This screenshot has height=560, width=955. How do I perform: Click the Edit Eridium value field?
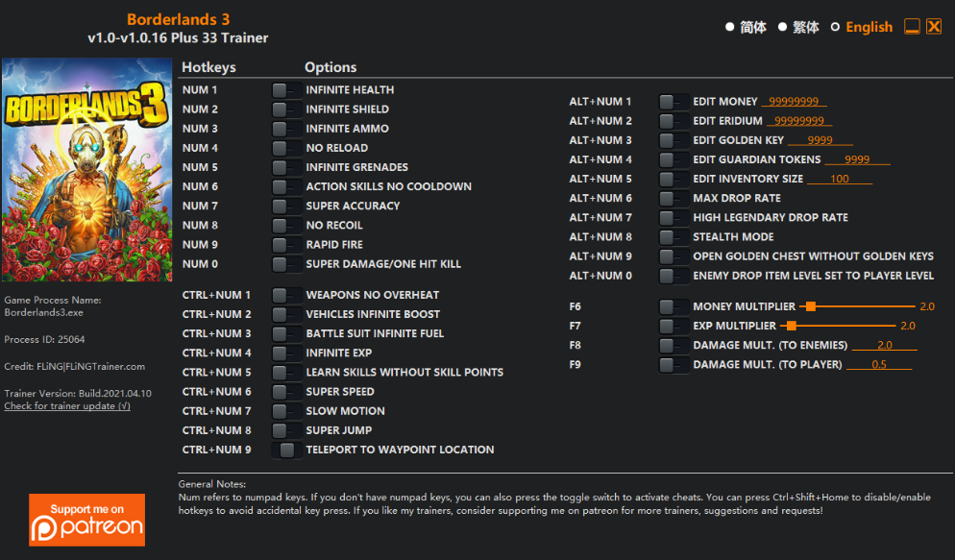click(799, 121)
